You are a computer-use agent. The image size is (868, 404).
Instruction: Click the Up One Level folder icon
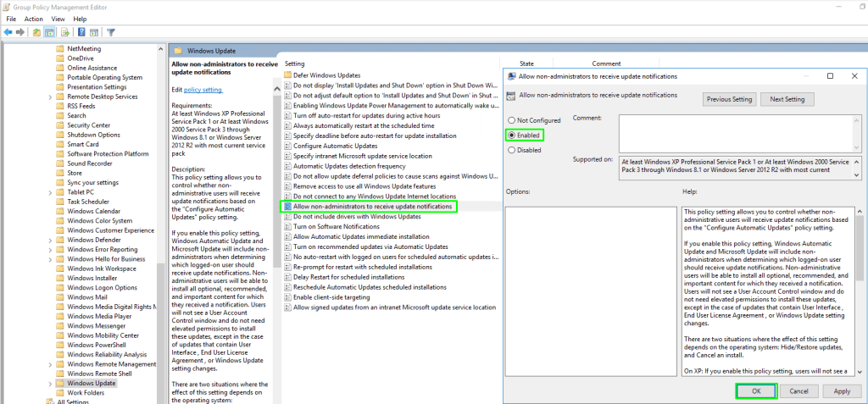[37, 32]
